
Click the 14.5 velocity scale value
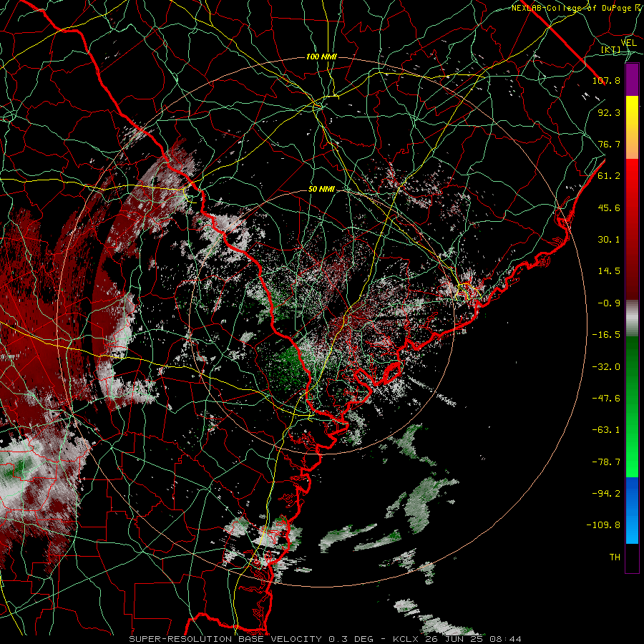(609, 271)
